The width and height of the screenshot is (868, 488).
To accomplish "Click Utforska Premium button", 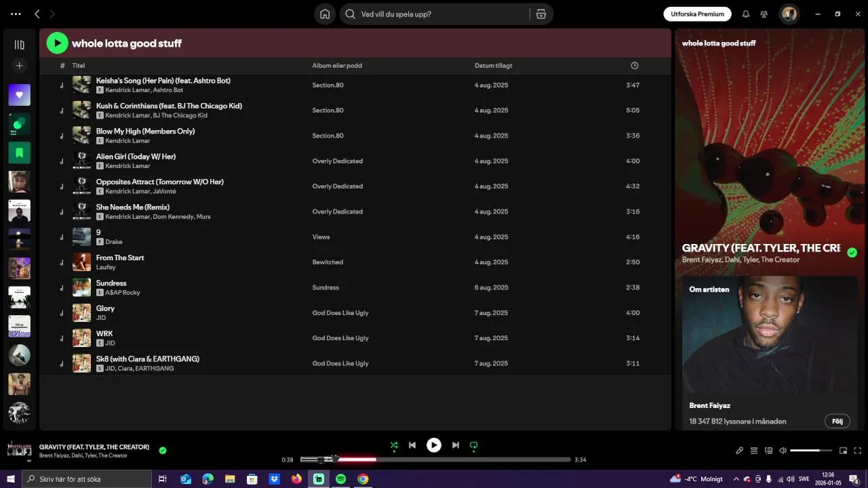I will (697, 14).
